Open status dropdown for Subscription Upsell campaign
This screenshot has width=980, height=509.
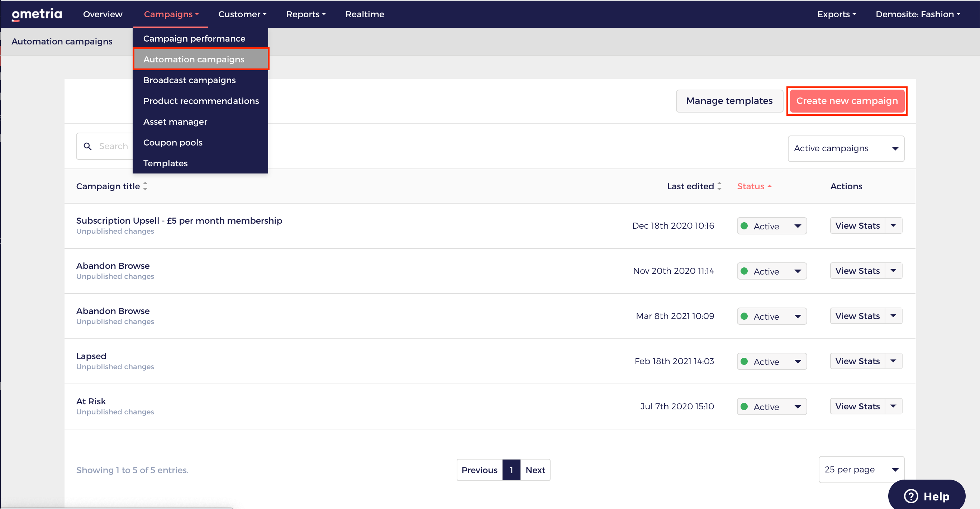click(771, 226)
